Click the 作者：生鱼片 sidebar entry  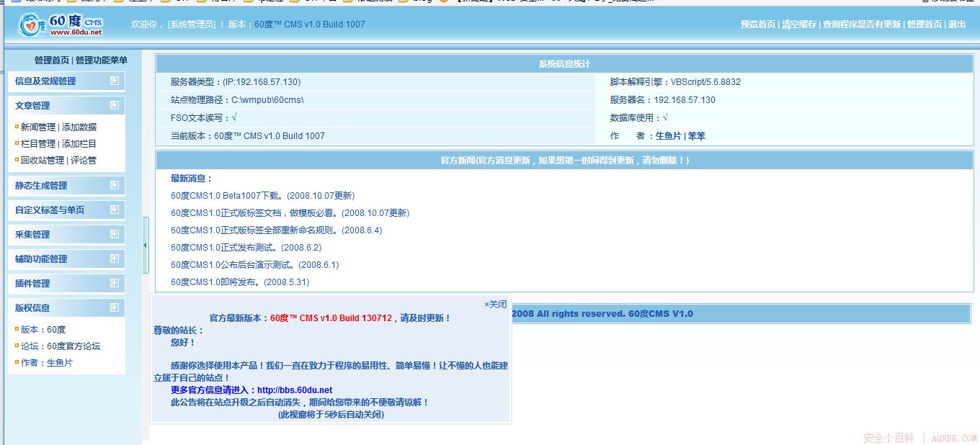click(47, 363)
